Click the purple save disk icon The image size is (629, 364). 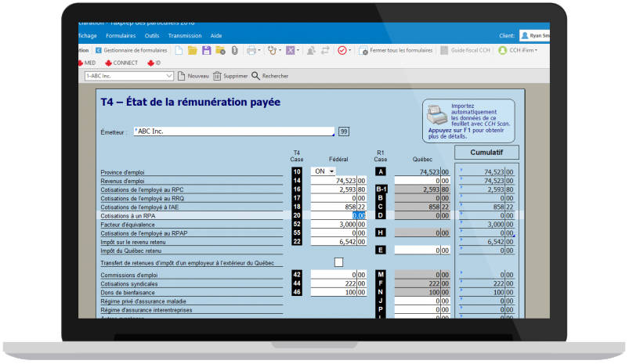point(207,50)
